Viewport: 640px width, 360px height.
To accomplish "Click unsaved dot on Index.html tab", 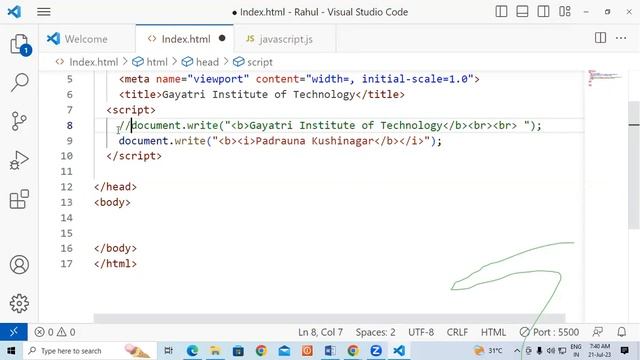I will (222, 38).
